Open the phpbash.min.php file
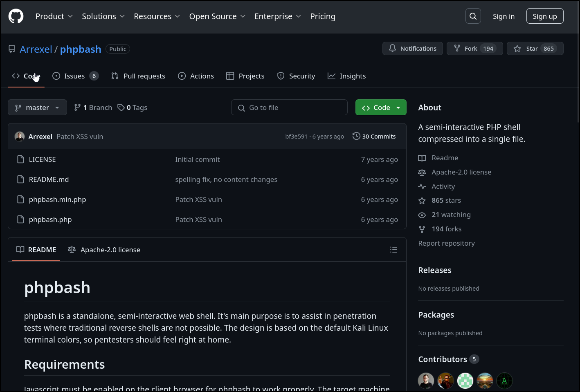 (x=57, y=199)
